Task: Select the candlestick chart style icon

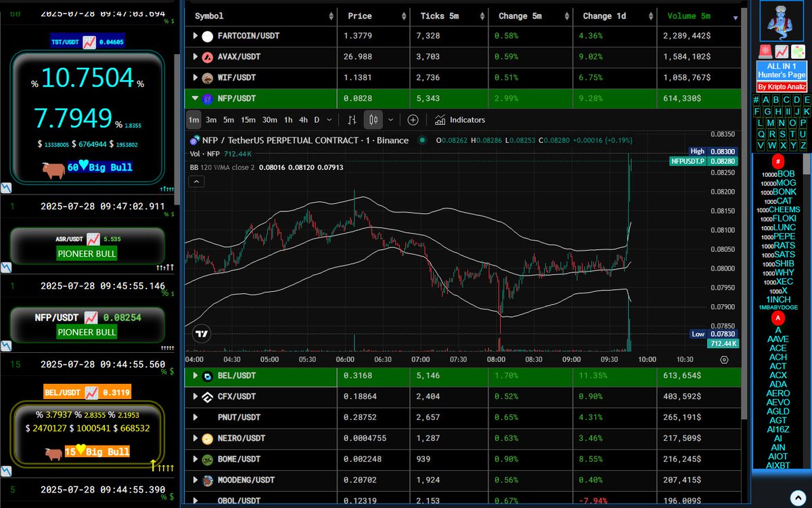Action: pos(374,120)
